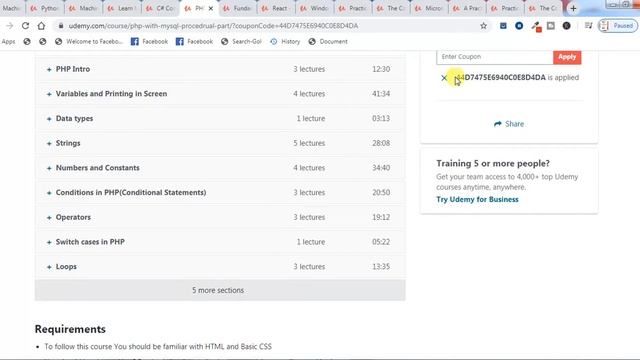Click '5 lectures' in the Strings row

tap(309, 143)
